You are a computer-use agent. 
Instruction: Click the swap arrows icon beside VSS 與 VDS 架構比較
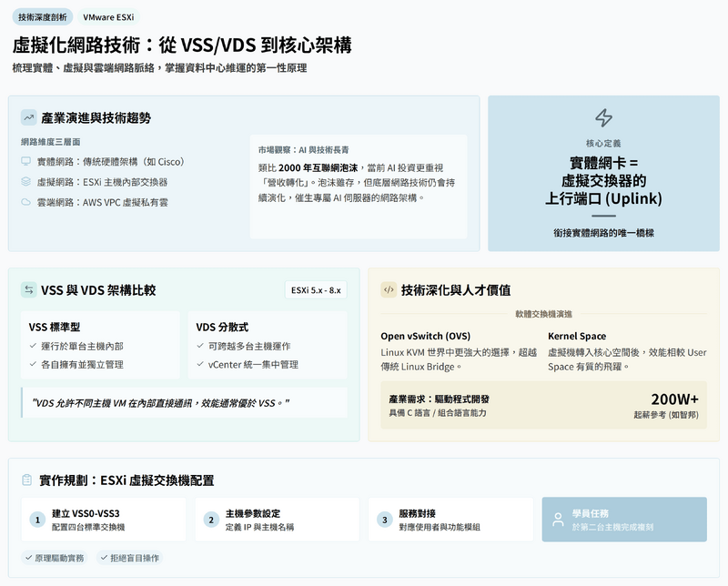29,290
